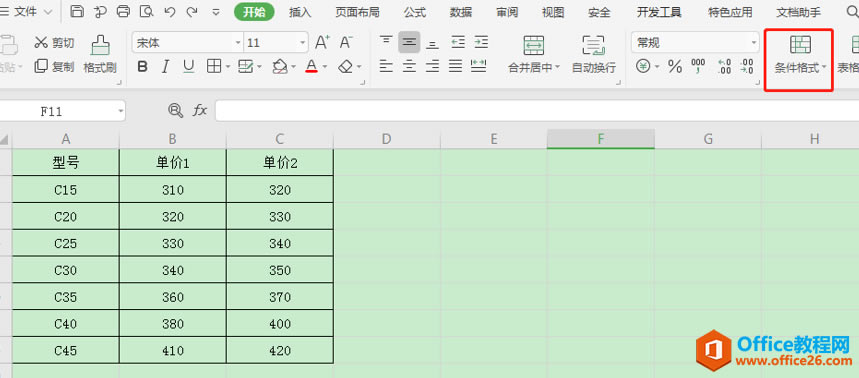The image size is (859, 378).
Task: Increase font size with A+ icon
Action: [323, 42]
